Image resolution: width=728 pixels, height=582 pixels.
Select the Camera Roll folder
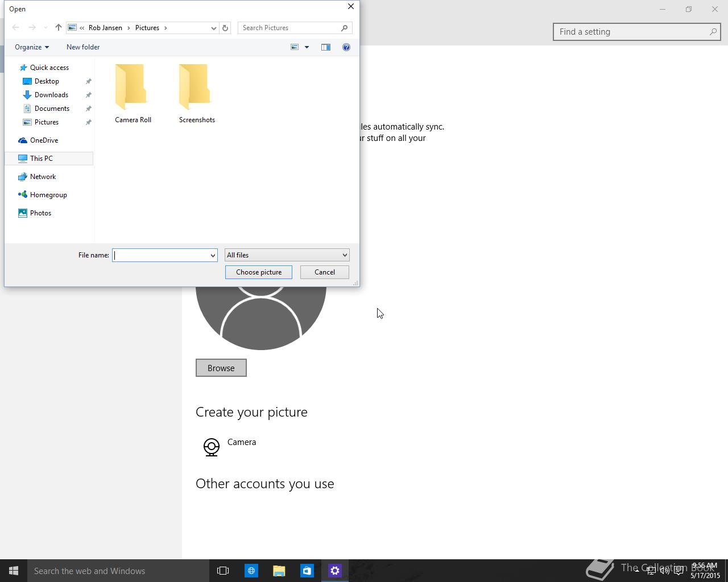tap(133, 94)
